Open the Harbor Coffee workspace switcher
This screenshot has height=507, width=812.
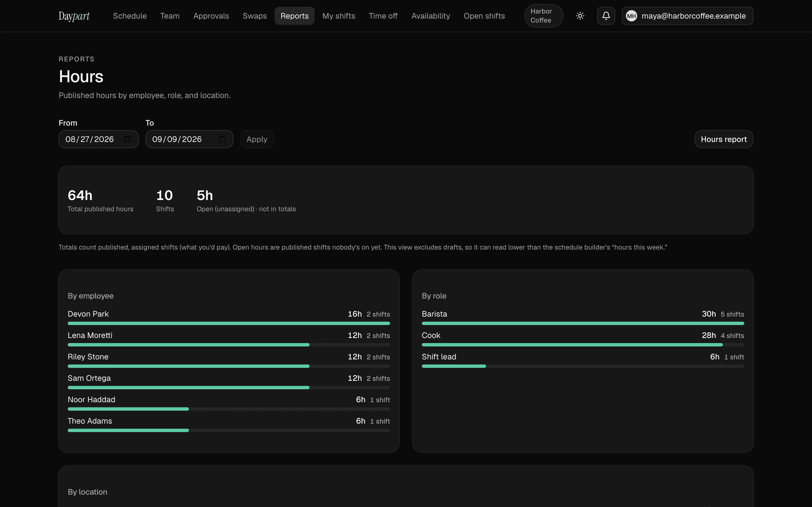point(544,16)
